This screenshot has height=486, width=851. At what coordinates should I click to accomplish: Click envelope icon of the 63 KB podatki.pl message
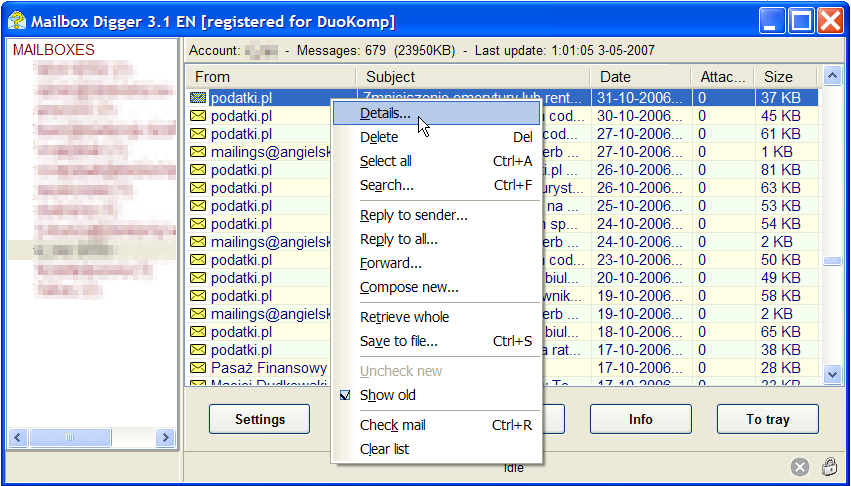click(198, 188)
